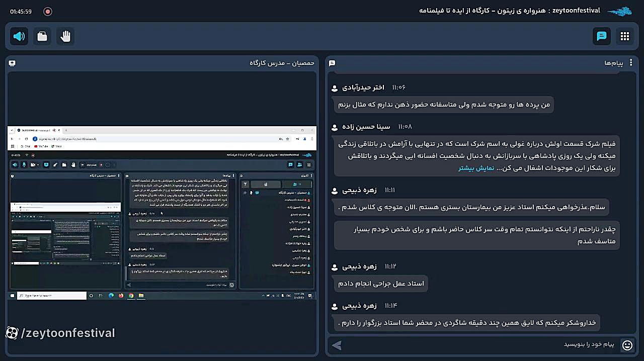Raise your hand in the class

(x=65, y=36)
